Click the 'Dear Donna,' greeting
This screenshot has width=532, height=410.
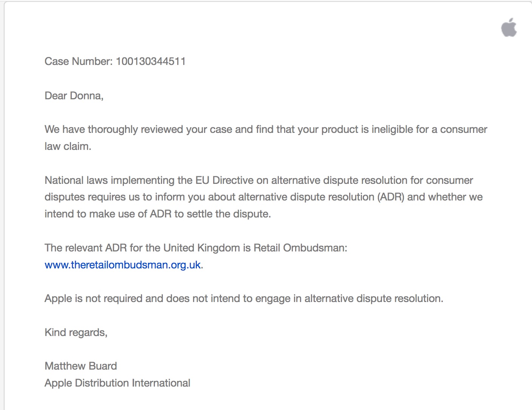click(x=74, y=96)
